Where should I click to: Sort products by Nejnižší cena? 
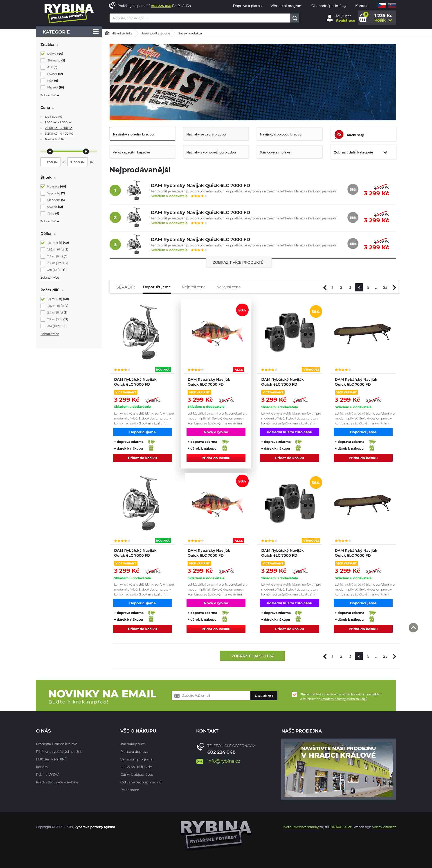tap(193, 287)
